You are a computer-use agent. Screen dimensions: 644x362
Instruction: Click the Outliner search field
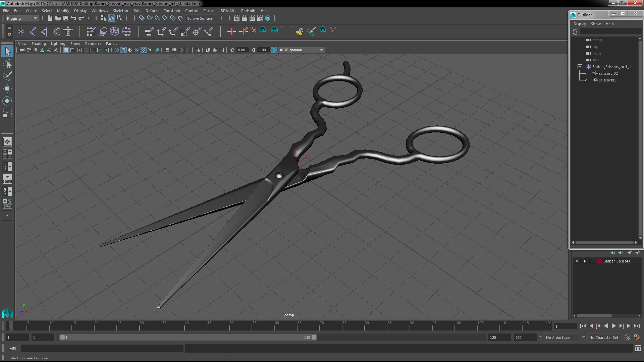[x=611, y=31]
